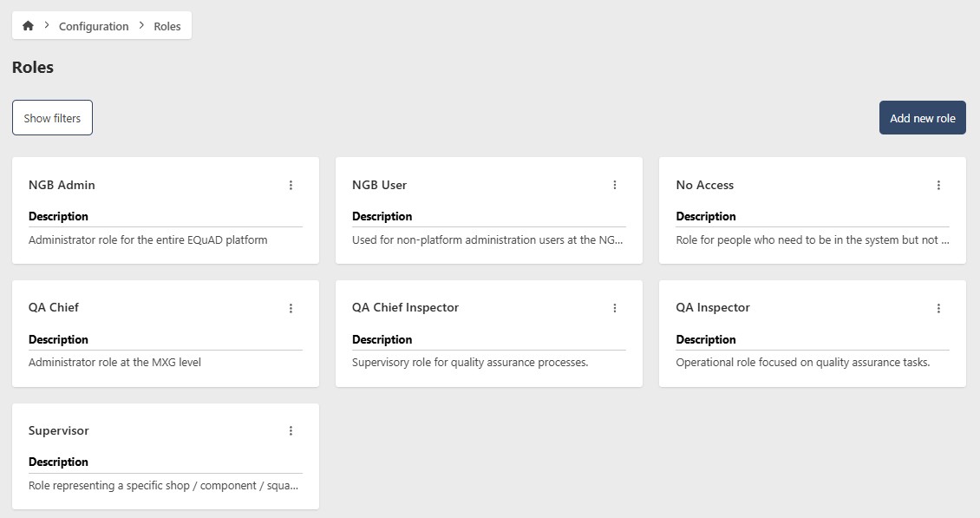Image resolution: width=980 pixels, height=518 pixels.
Task: Expand filters with Show filters button
Action: pyautogui.click(x=52, y=118)
